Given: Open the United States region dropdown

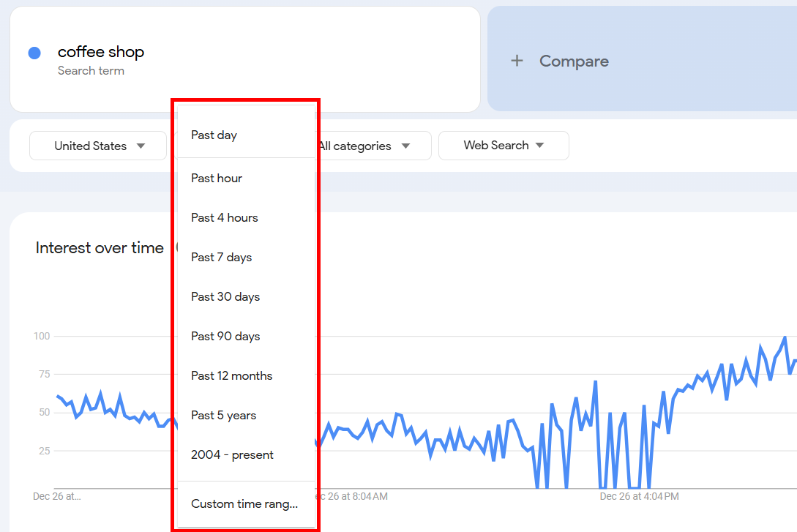Looking at the screenshot, I should 97,146.
